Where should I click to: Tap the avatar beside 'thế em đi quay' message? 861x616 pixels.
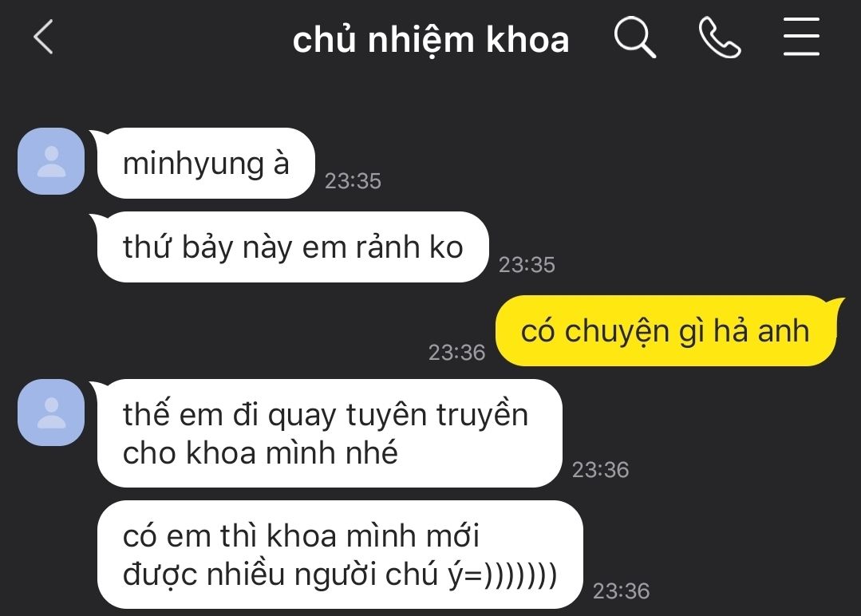tap(51, 413)
